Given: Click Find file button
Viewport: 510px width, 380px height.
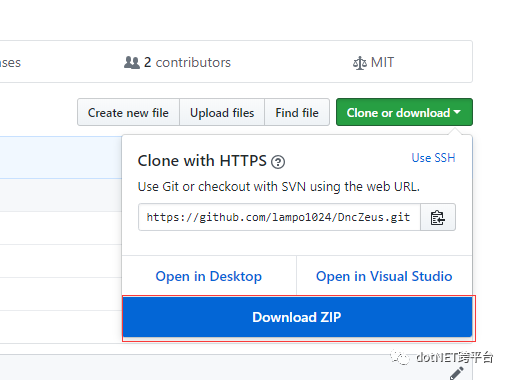Looking at the screenshot, I should pyautogui.click(x=297, y=112).
